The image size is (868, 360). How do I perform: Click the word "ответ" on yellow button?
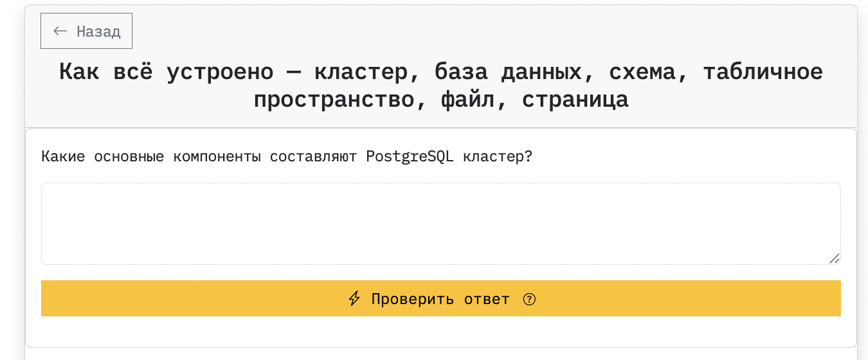pos(487,299)
